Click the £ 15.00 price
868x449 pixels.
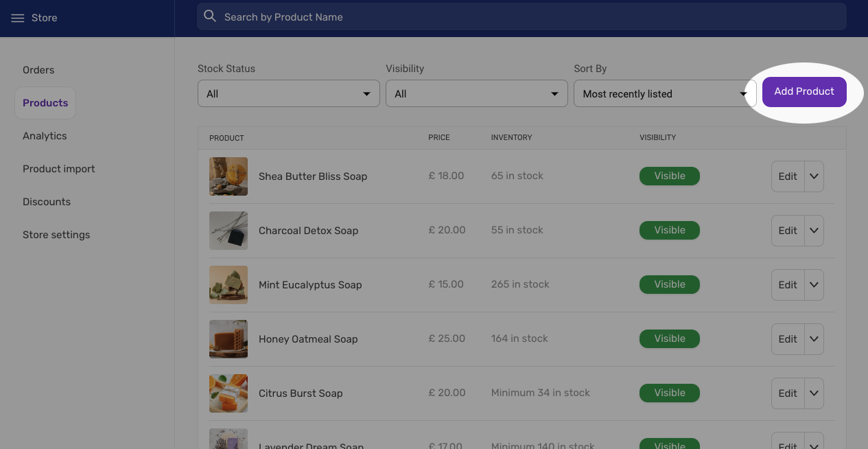[446, 284]
